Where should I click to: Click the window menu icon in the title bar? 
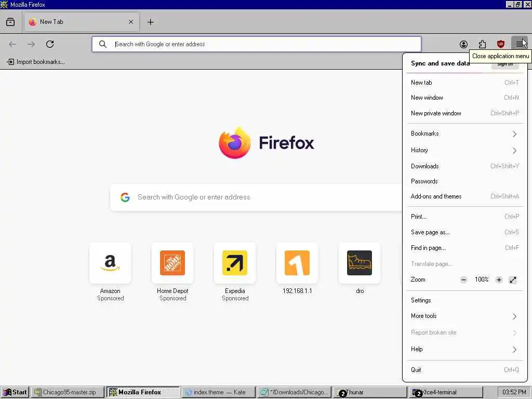tap(4, 4)
